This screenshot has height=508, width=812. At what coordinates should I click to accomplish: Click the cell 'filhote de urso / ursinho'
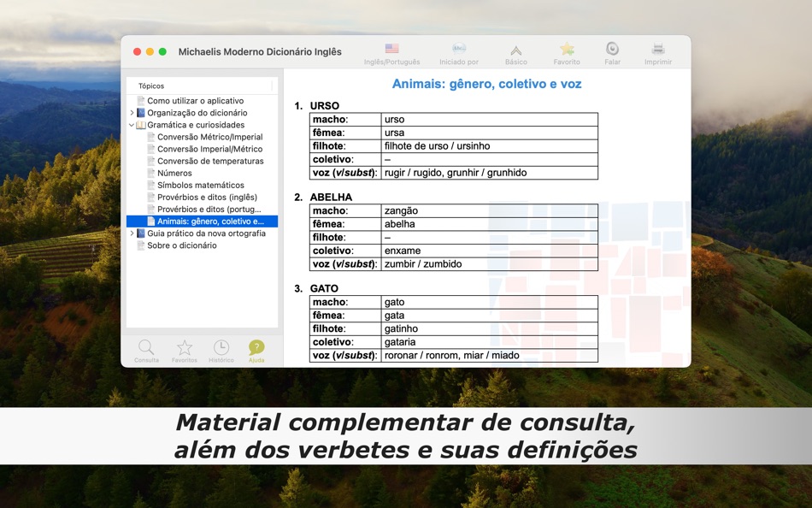tap(490, 146)
